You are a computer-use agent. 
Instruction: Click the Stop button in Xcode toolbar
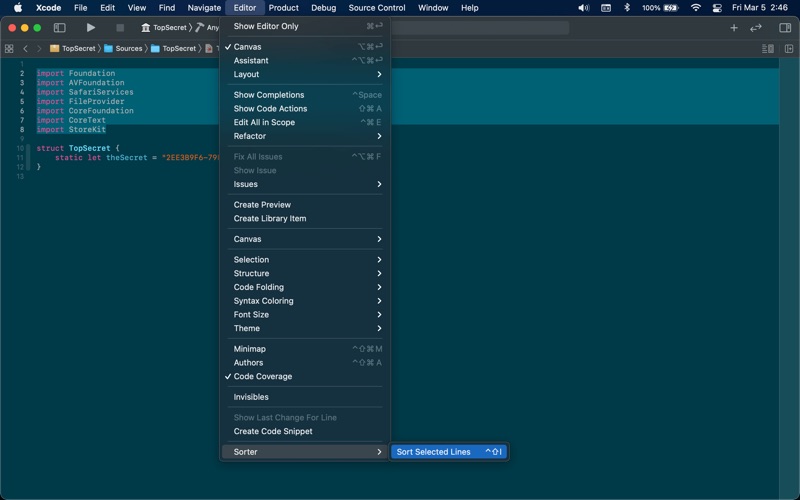120,28
